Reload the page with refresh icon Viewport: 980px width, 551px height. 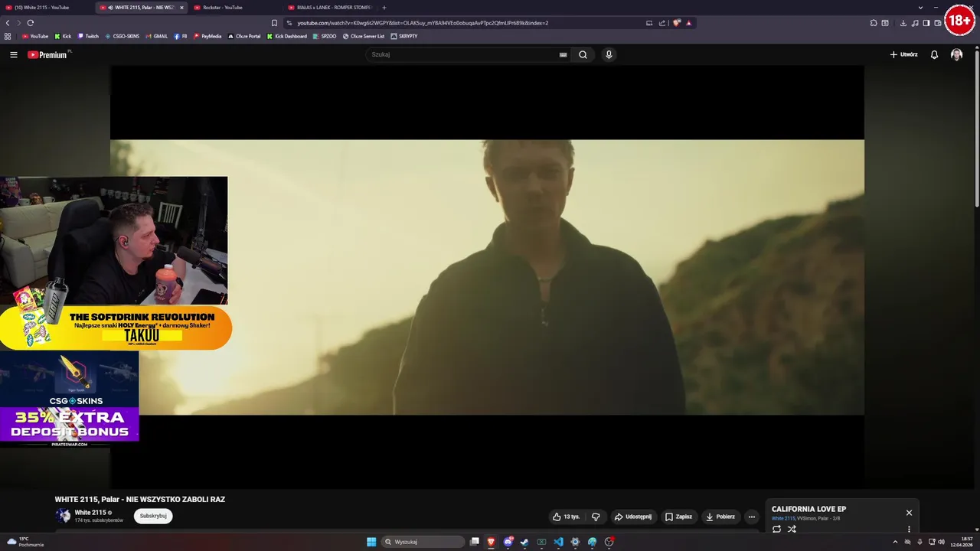pyautogui.click(x=31, y=23)
